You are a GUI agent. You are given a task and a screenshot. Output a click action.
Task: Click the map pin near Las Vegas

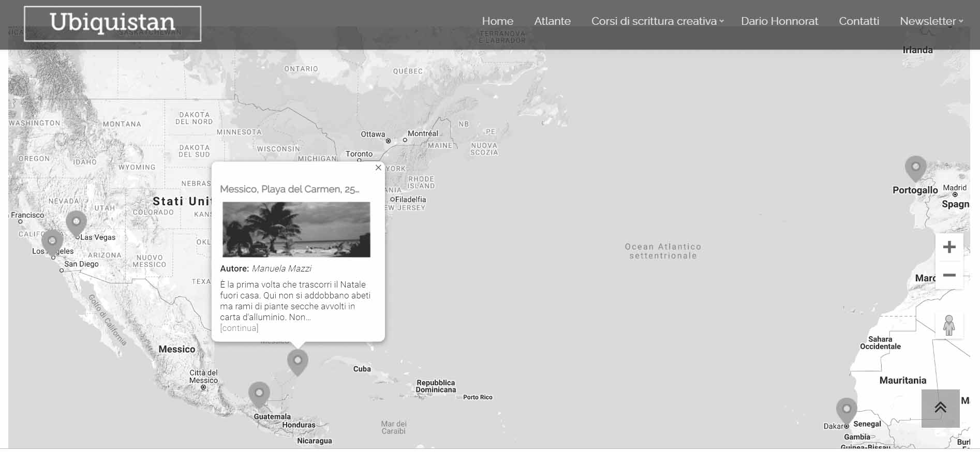[x=76, y=223]
